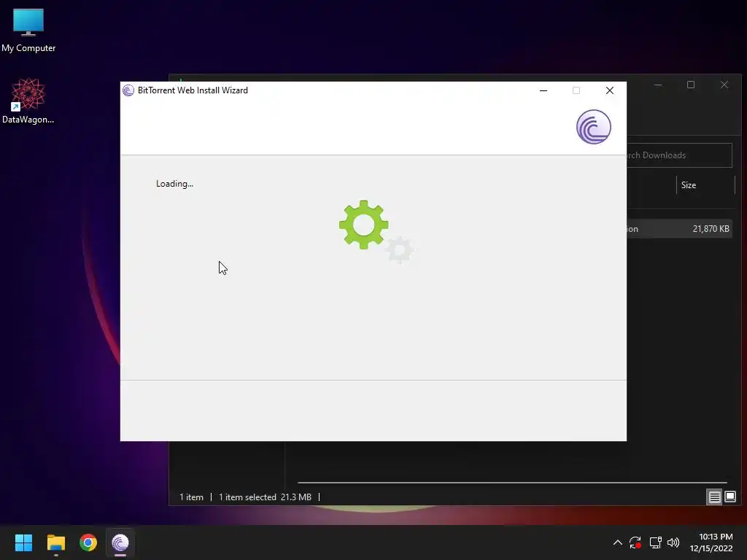Click the green loading gear icon

coord(363,225)
